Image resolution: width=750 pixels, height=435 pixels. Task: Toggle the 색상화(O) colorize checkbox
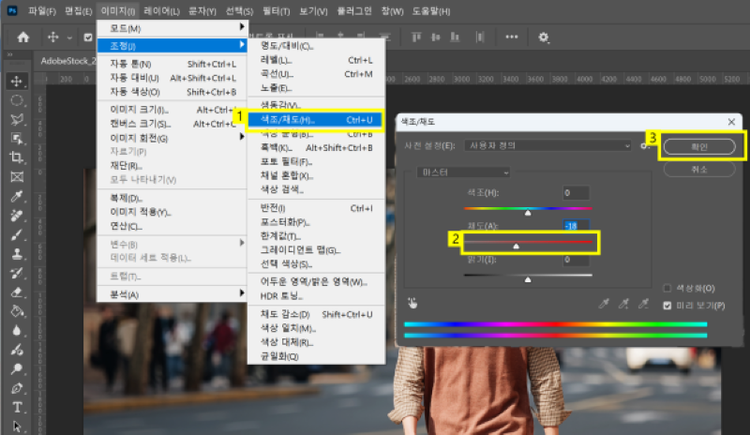667,288
